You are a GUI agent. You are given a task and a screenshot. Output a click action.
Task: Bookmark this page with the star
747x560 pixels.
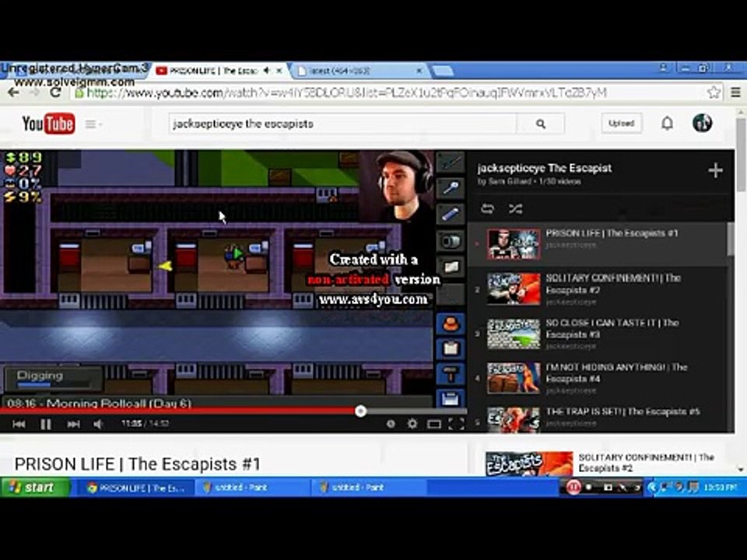[x=714, y=93]
